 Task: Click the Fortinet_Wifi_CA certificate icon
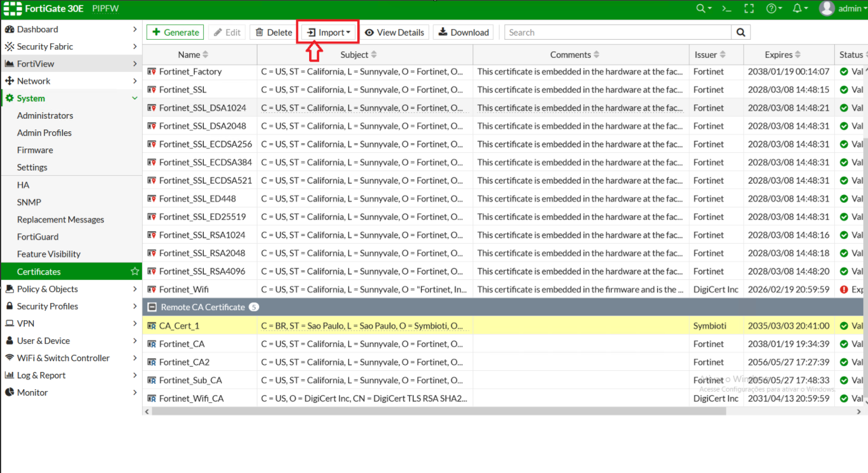tap(152, 398)
